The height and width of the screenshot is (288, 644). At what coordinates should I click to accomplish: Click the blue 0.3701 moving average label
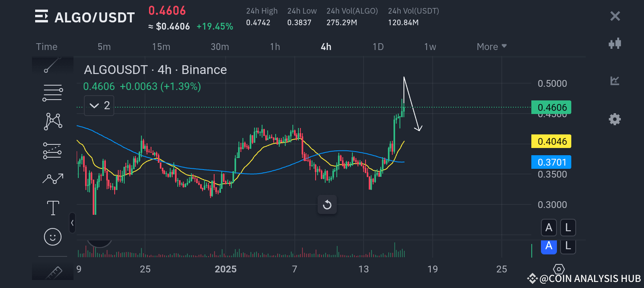point(551,162)
